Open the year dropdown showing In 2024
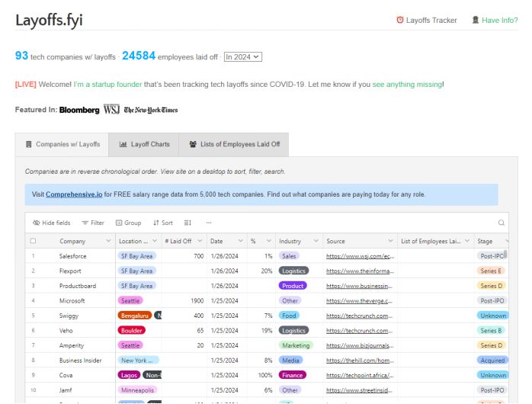 click(x=243, y=57)
